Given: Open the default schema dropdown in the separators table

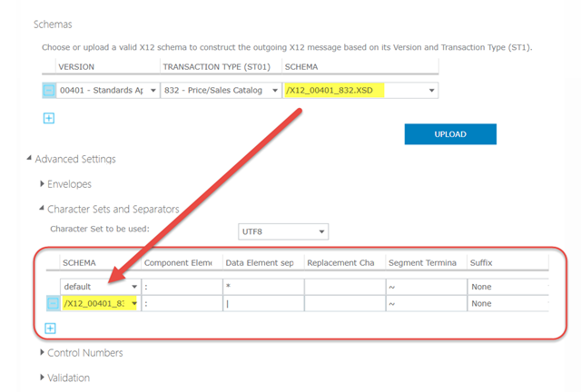Looking at the screenshot, I should tap(100, 286).
